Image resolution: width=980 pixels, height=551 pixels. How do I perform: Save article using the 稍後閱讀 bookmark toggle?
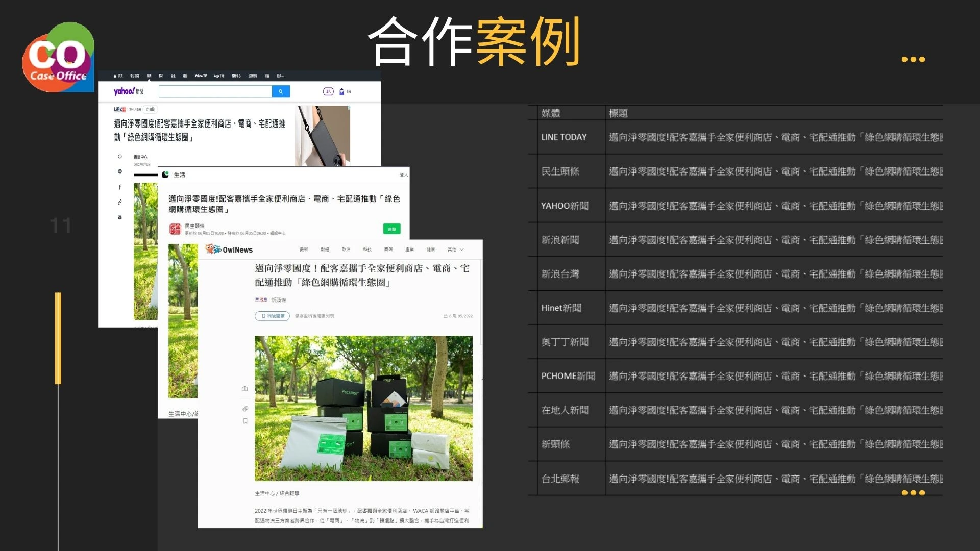point(272,316)
